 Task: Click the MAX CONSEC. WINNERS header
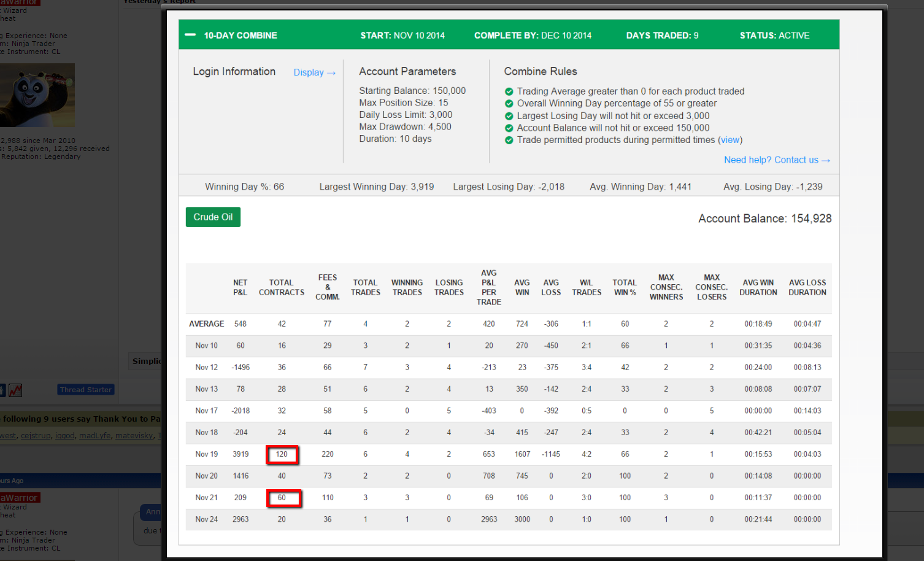point(666,287)
